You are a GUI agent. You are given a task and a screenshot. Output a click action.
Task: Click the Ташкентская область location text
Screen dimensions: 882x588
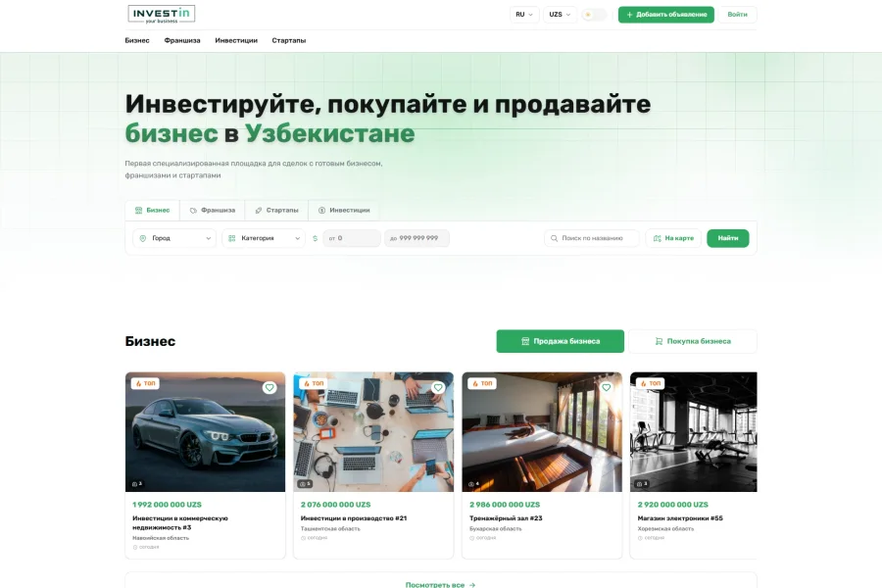330,529
